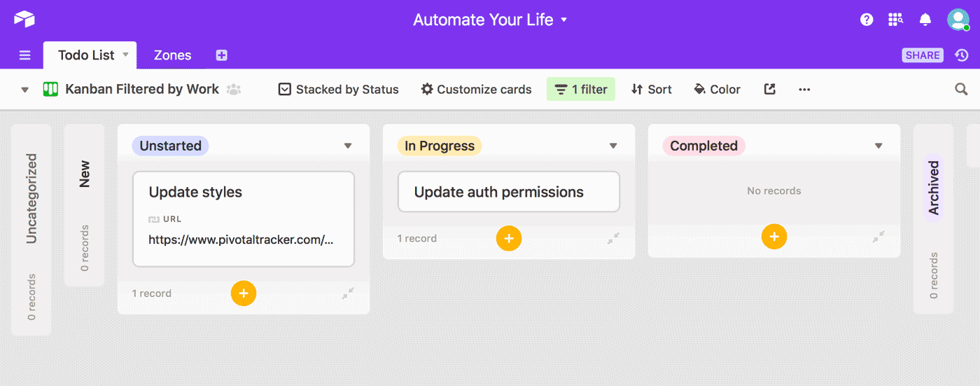Click the user account avatar
This screenshot has height=386, width=980.
[958, 20]
